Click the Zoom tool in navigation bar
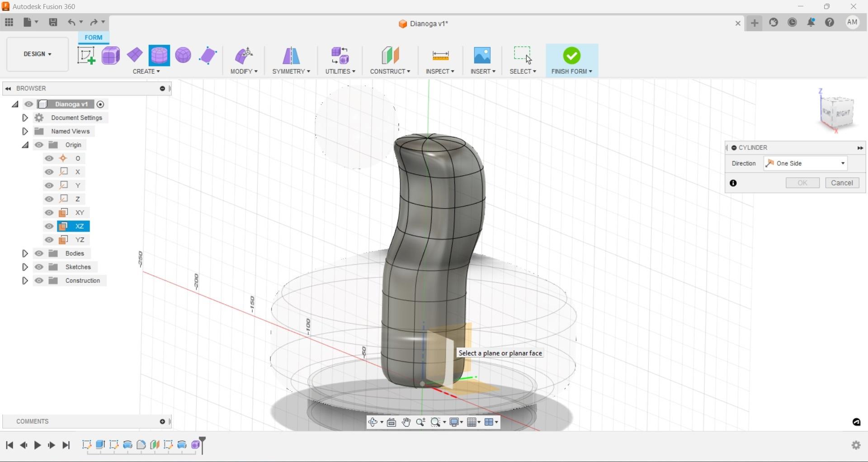Screen dimensions: 868x462 (421, 422)
